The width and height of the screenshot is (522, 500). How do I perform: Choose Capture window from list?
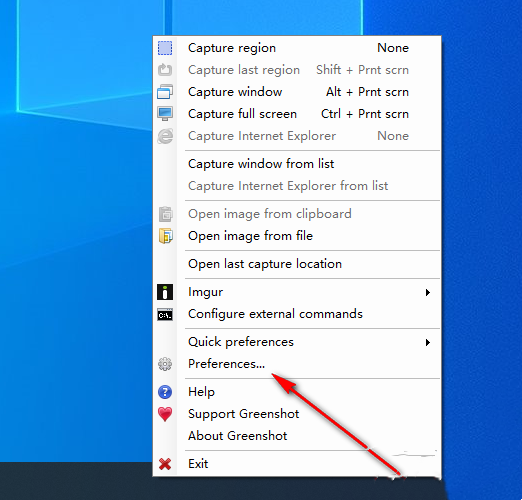[261, 164]
